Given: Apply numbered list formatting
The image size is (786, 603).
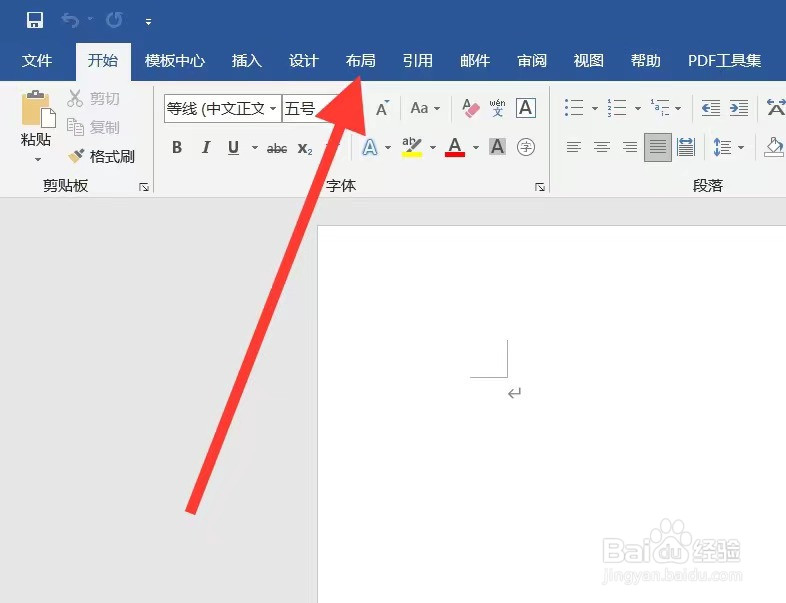Looking at the screenshot, I should point(617,108).
